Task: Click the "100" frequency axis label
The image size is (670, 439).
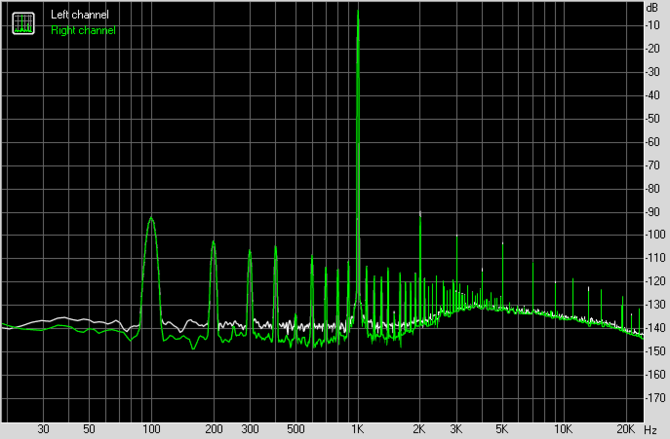Action: pos(151,429)
